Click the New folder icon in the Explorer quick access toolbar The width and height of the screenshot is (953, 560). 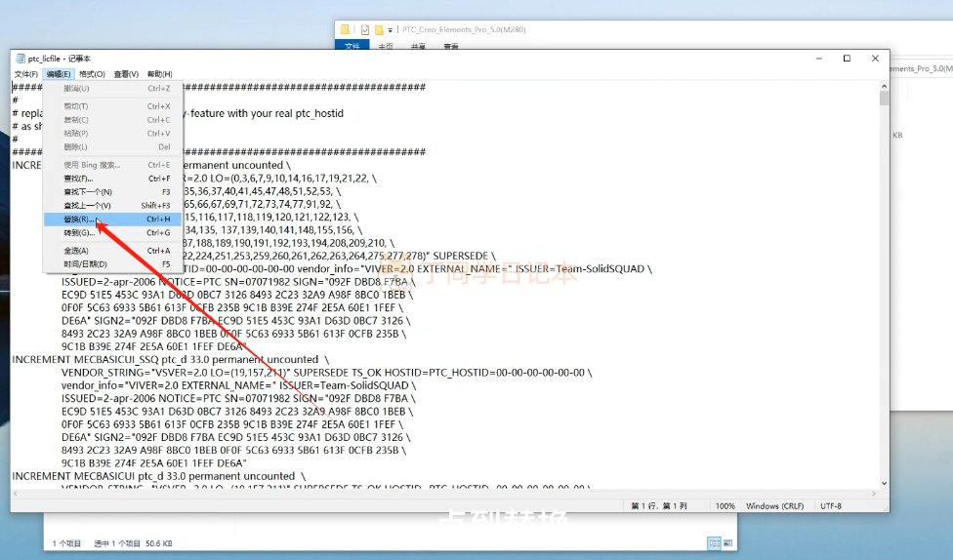click(x=379, y=29)
